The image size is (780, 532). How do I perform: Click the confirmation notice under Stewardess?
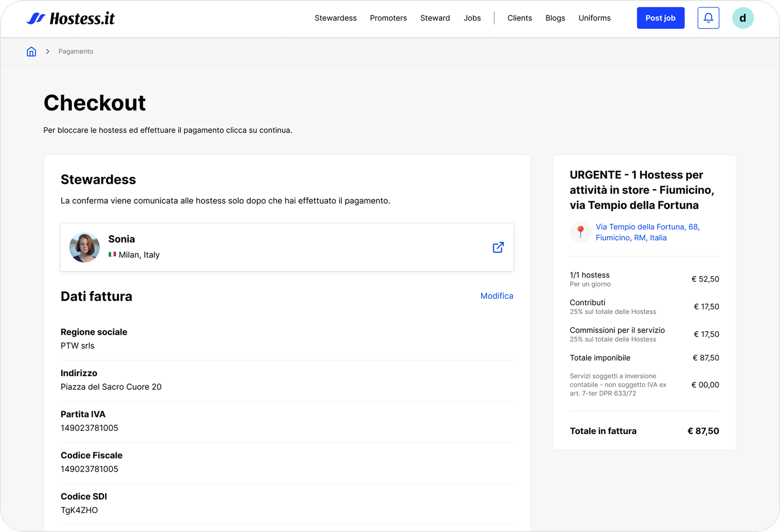(225, 201)
